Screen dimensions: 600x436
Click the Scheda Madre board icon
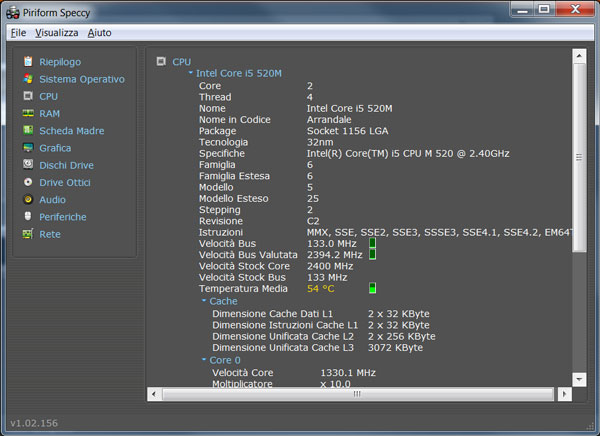click(28, 130)
